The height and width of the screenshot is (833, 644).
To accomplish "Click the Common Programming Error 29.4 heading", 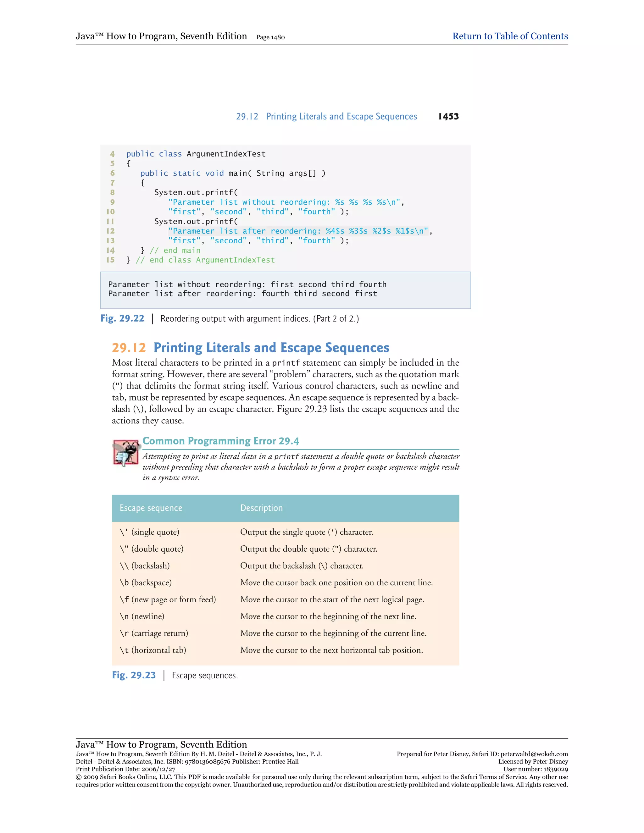I will point(220,441).
